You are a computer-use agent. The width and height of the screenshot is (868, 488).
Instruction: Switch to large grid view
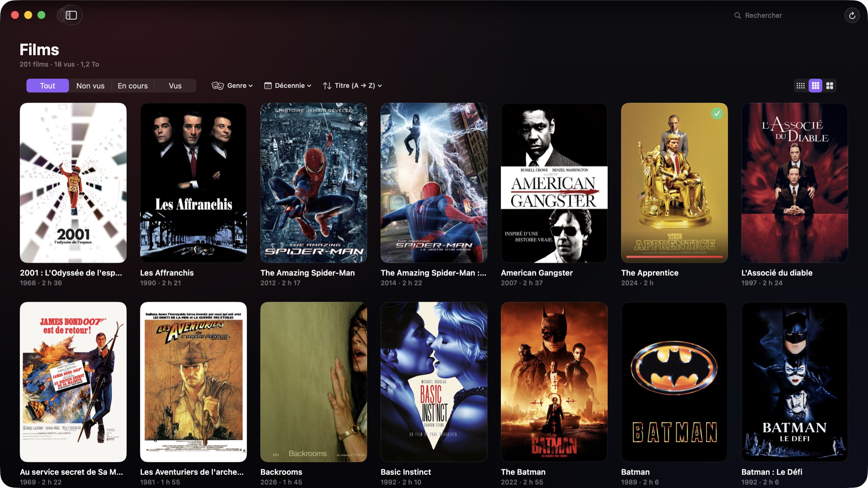pyautogui.click(x=830, y=86)
